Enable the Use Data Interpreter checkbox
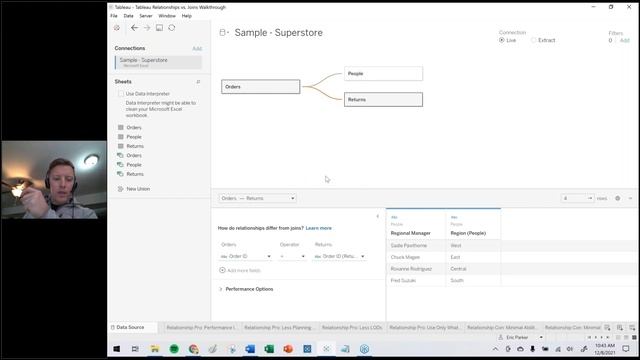The image size is (640, 360). coord(121,94)
